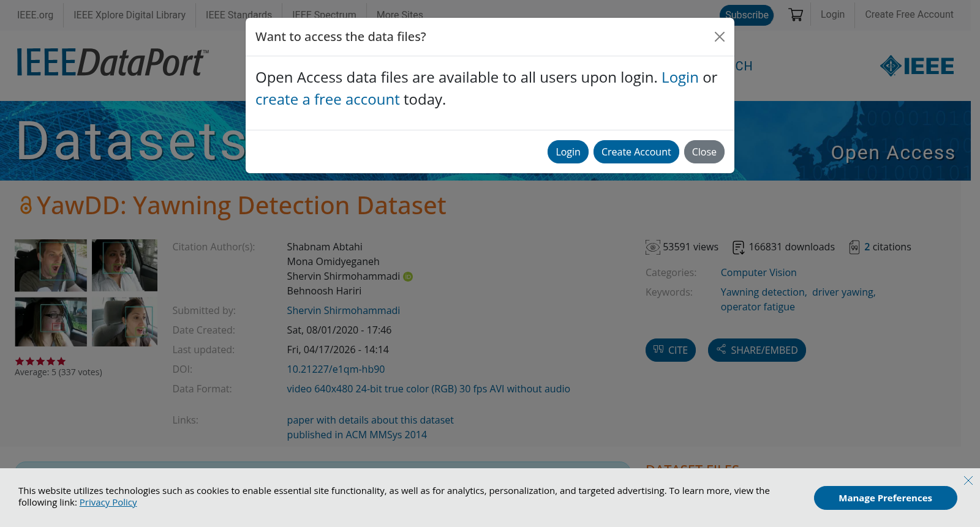The height and width of the screenshot is (527, 980).
Task: Open IEEE Spectrum site link
Action: pyautogui.click(x=324, y=15)
